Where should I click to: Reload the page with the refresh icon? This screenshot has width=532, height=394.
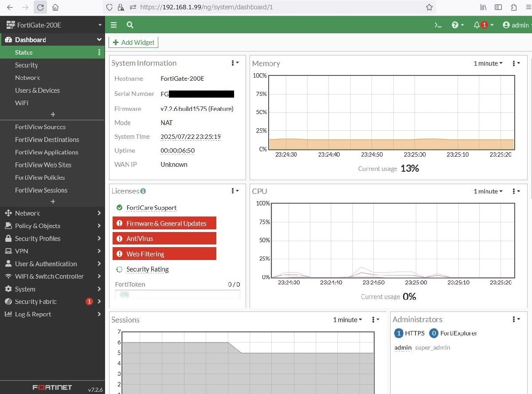tap(40, 8)
